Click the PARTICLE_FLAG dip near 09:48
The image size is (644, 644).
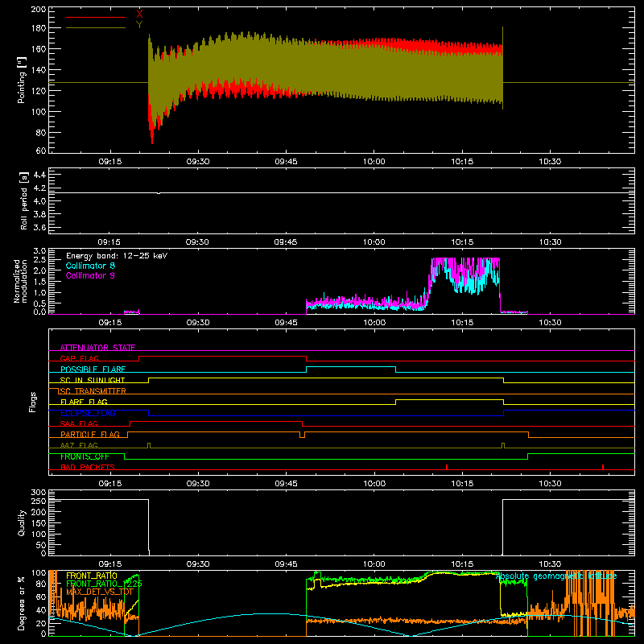click(303, 435)
